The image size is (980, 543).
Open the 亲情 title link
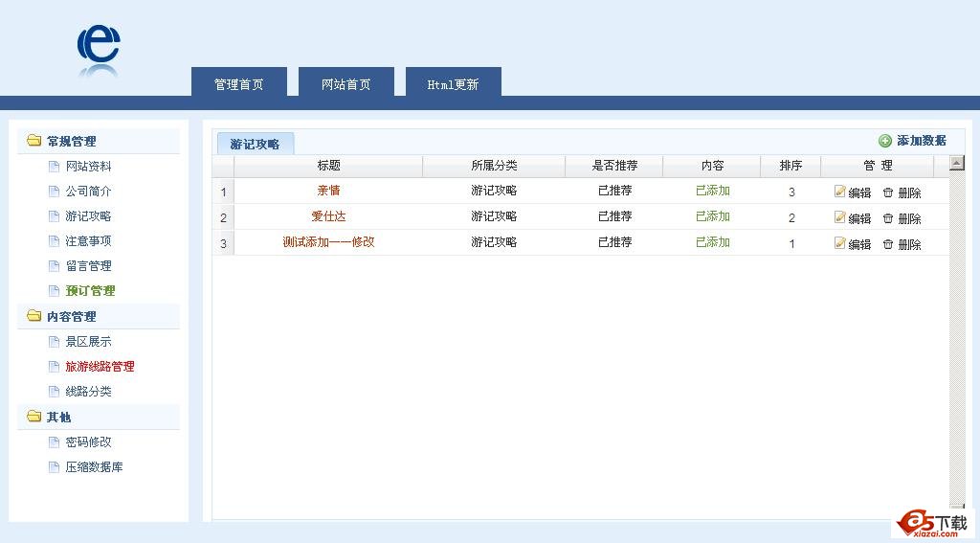(329, 191)
